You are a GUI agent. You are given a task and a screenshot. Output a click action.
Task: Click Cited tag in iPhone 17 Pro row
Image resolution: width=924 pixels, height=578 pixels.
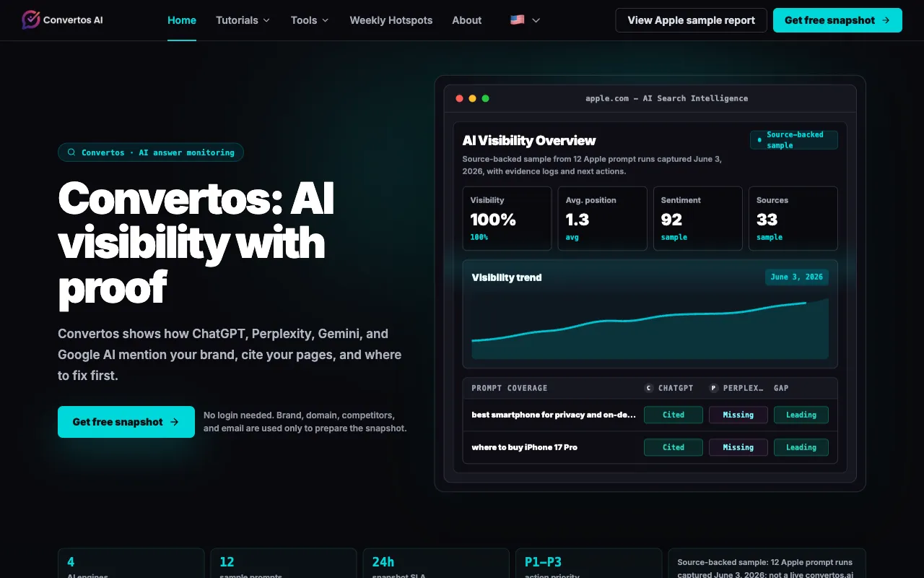point(674,447)
